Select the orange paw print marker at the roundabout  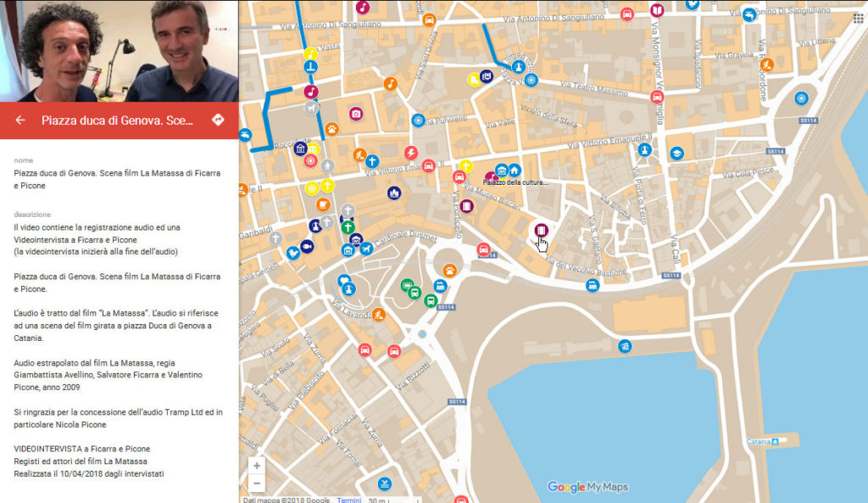pyautogui.click(x=450, y=271)
